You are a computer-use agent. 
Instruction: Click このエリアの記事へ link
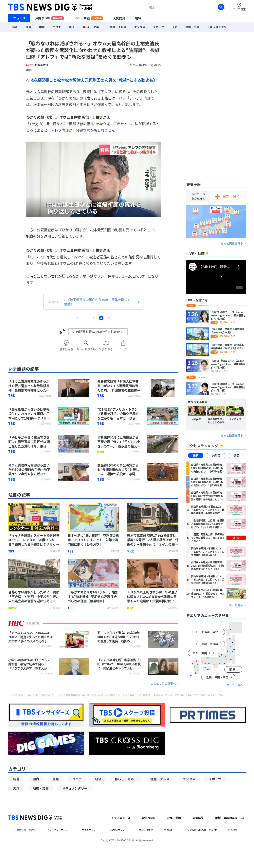[164, 683]
